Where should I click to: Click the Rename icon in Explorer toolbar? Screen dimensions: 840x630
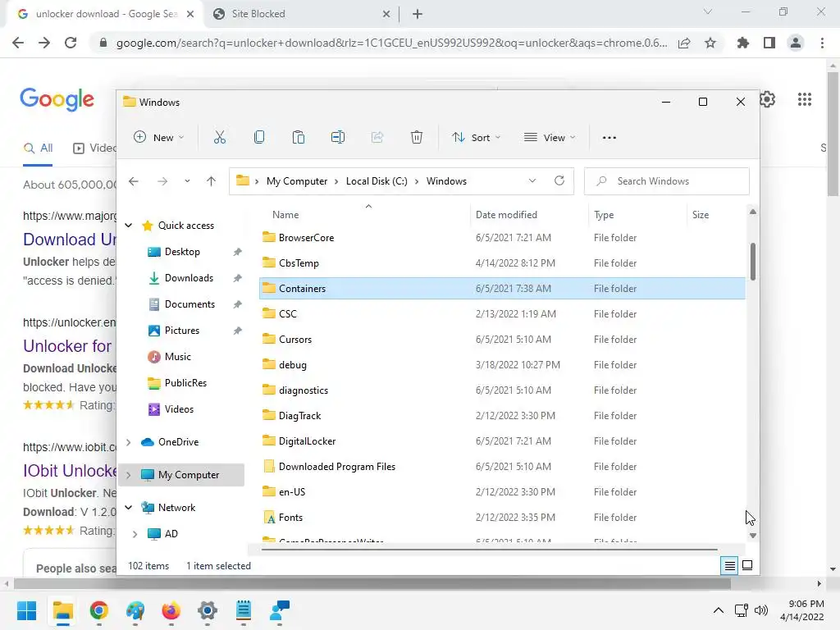click(x=337, y=138)
